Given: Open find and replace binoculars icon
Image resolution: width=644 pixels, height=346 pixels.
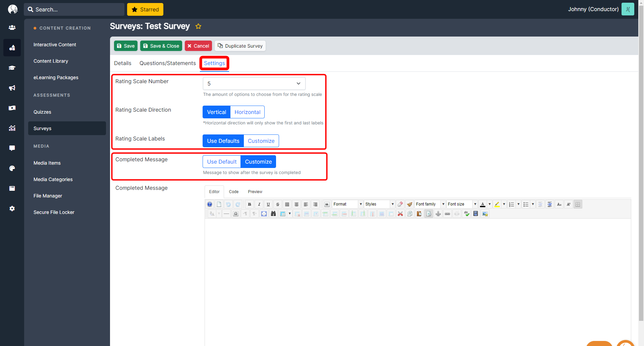Looking at the screenshot, I should (273, 214).
